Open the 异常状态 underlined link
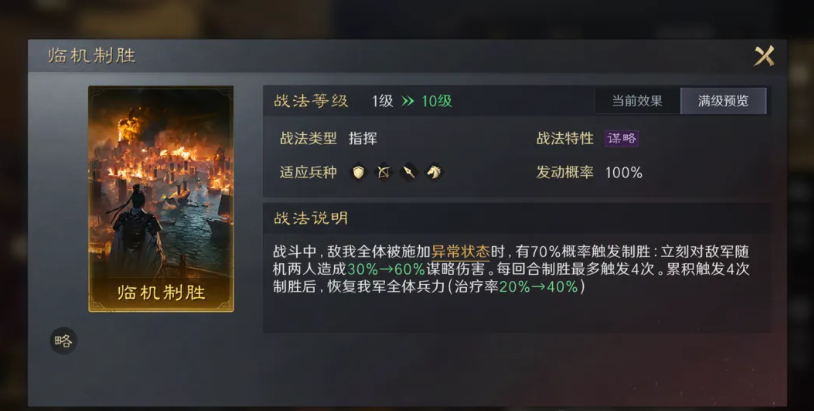Viewport: 814px width, 411px height. (x=460, y=252)
